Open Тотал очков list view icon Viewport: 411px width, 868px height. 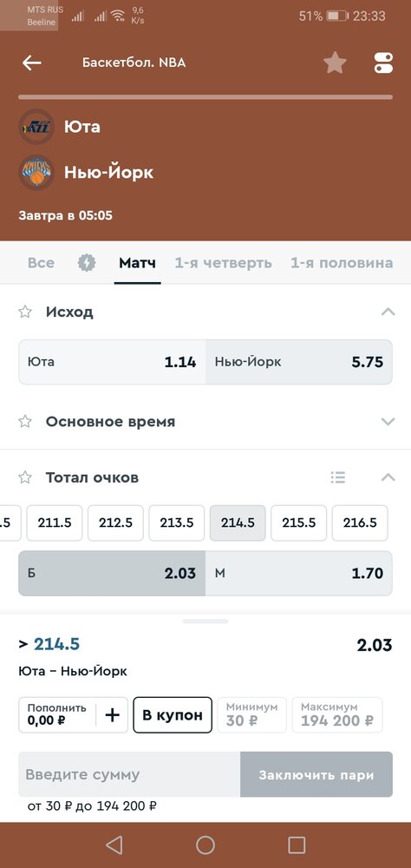[337, 477]
